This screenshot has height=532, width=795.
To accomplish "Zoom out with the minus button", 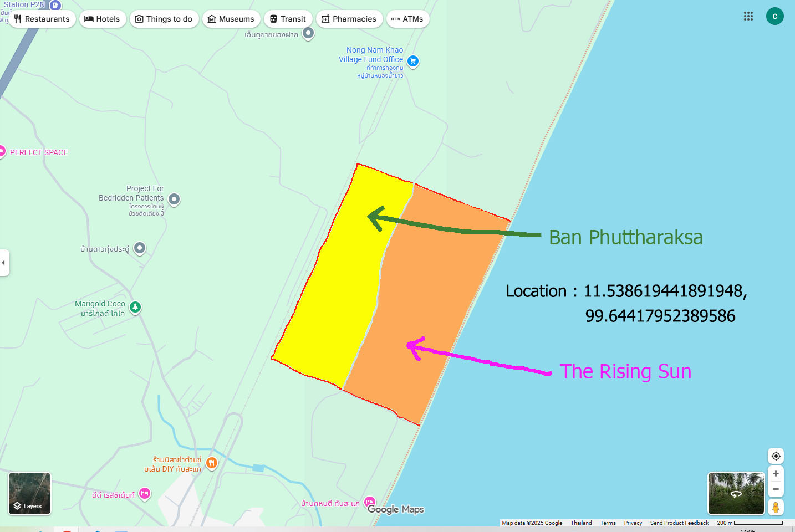I will point(776,489).
